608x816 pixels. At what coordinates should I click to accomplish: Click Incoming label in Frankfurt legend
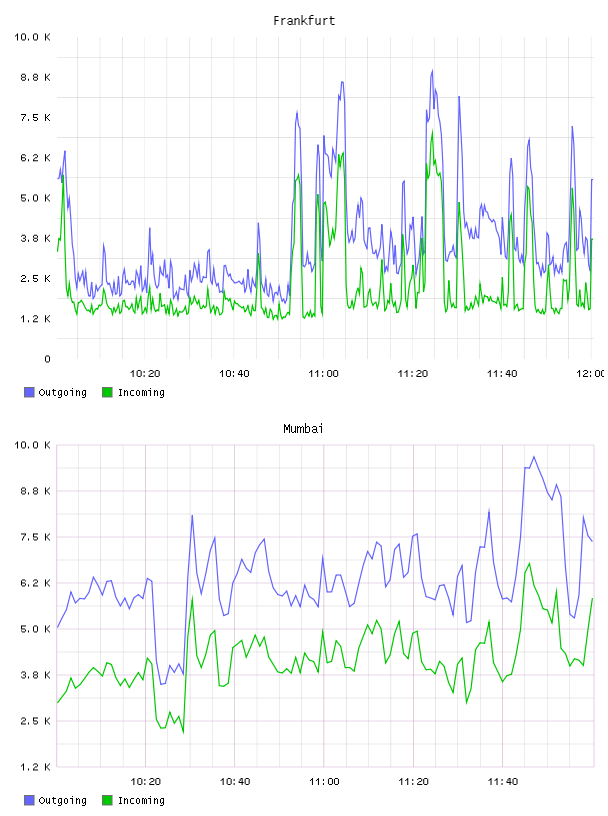(x=141, y=392)
